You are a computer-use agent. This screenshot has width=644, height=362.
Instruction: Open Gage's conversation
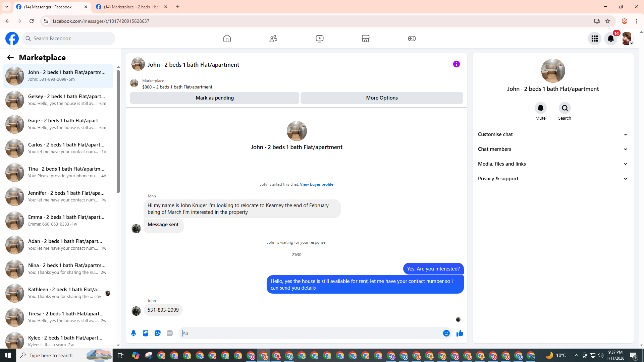(58, 124)
